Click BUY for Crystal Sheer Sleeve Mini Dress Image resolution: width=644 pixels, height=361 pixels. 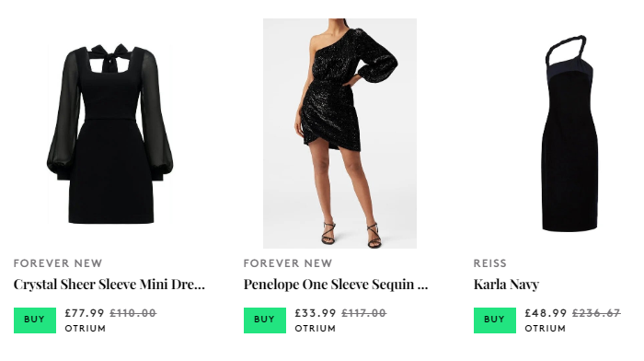pyautogui.click(x=35, y=320)
